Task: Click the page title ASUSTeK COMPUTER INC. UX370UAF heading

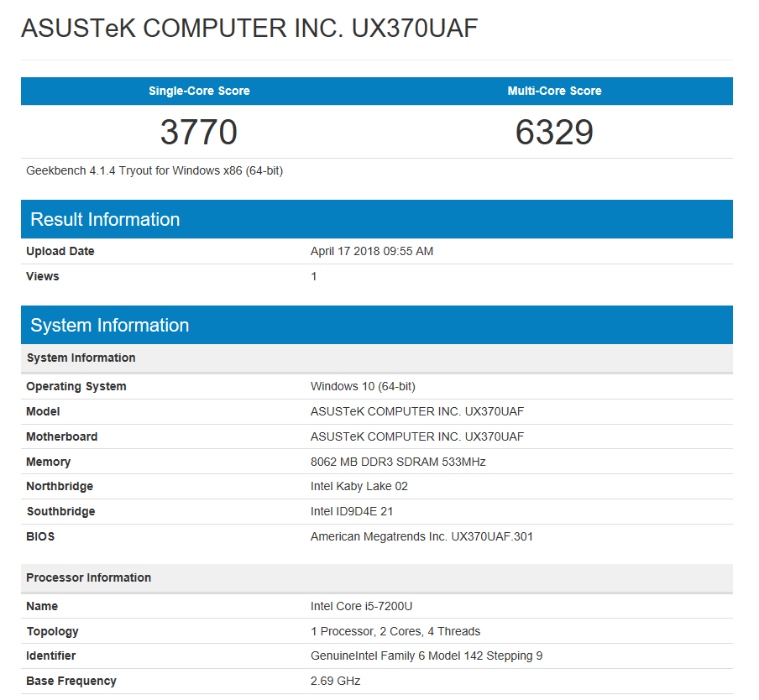Action: coord(249,28)
